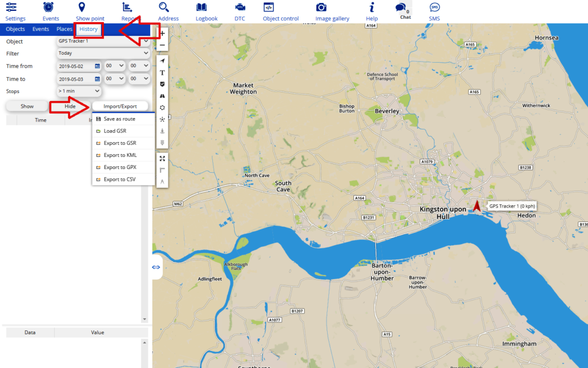Open the Settings panel icon
This screenshot has width=588, height=368.
[11, 7]
